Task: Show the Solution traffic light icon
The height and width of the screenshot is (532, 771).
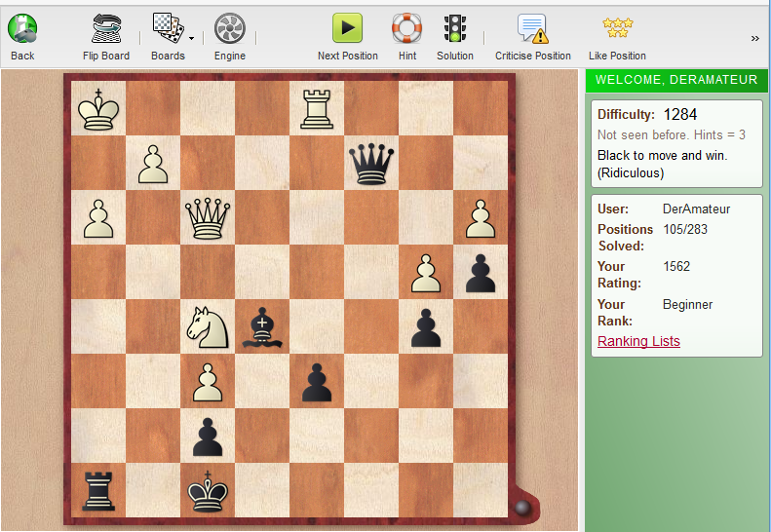Action: (x=454, y=29)
